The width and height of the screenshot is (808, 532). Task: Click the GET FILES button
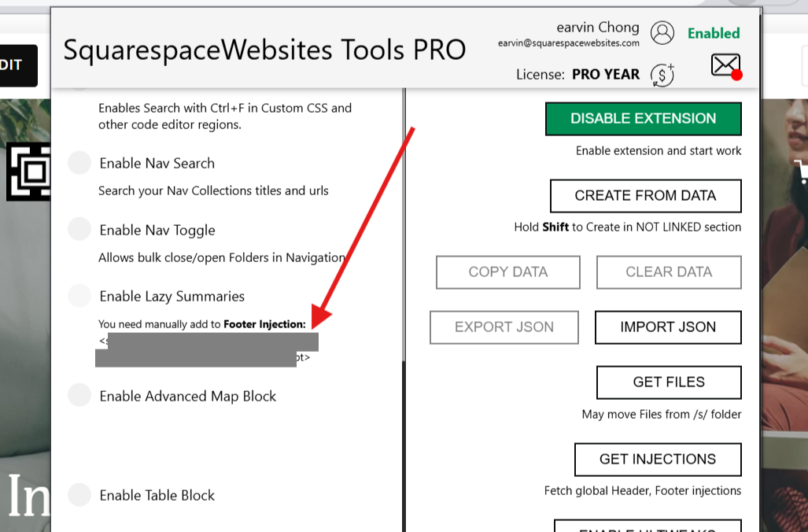coord(669,382)
